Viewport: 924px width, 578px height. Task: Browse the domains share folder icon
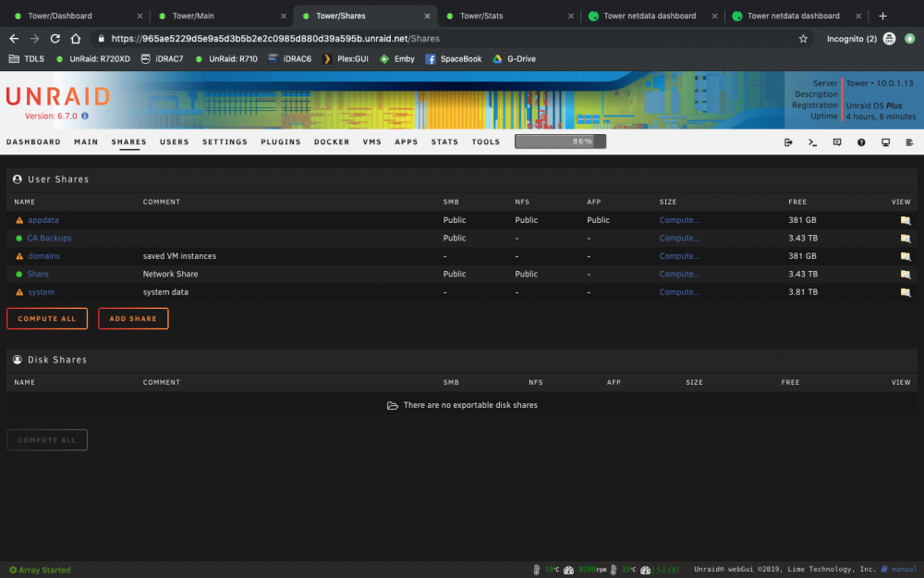point(906,256)
